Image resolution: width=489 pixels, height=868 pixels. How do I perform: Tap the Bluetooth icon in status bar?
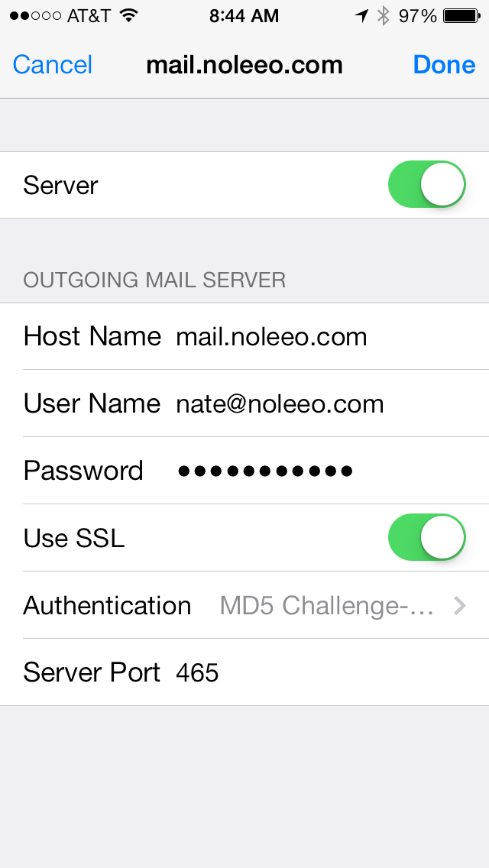pyautogui.click(x=383, y=15)
